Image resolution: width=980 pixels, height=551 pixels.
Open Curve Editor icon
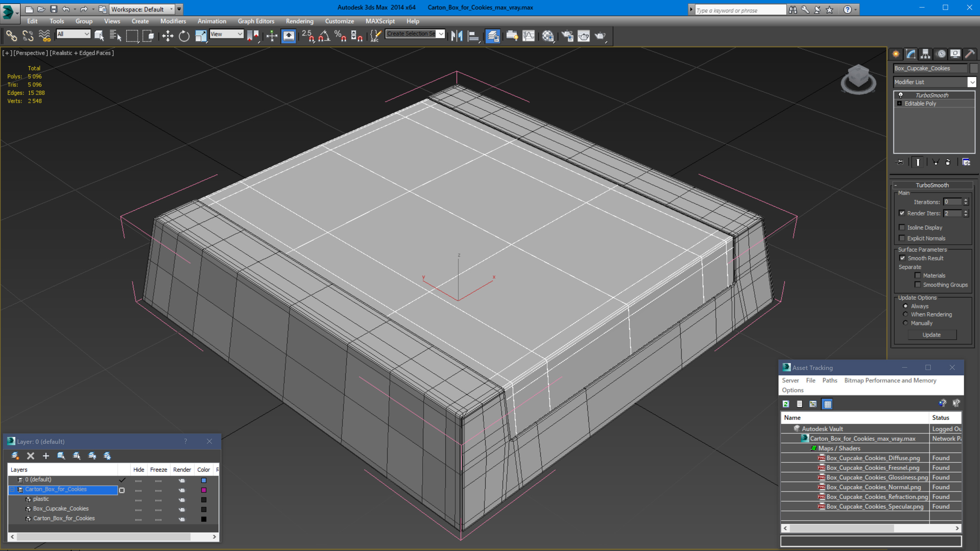pyautogui.click(x=528, y=36)
